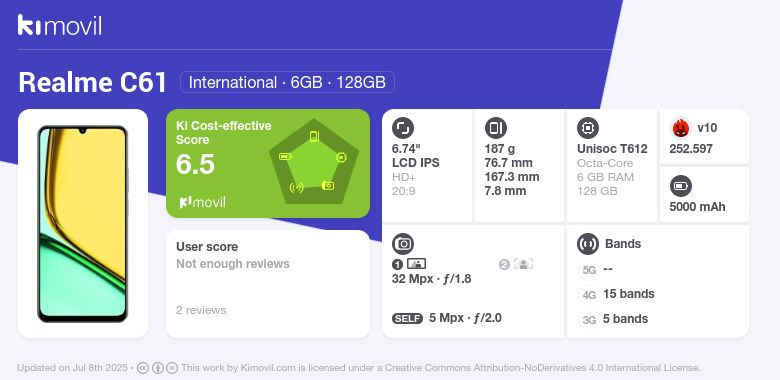
Task: Click the AnTuTu red benchmark icon
Action: pyautogui.click(x=681, y=128)
